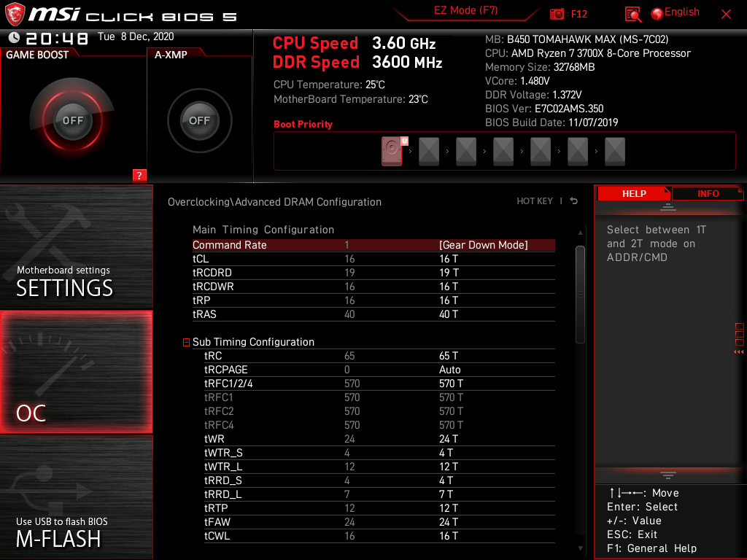Change language via the globe icon

657,12
